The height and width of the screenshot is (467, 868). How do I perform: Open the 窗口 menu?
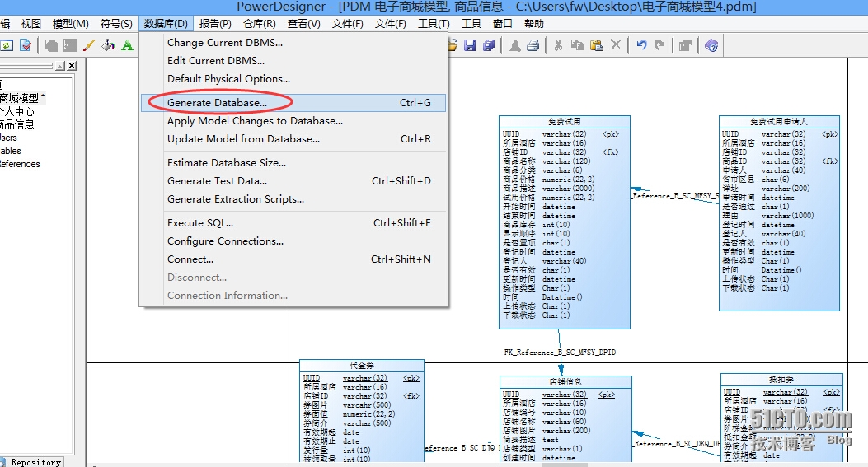click(503, 24)
